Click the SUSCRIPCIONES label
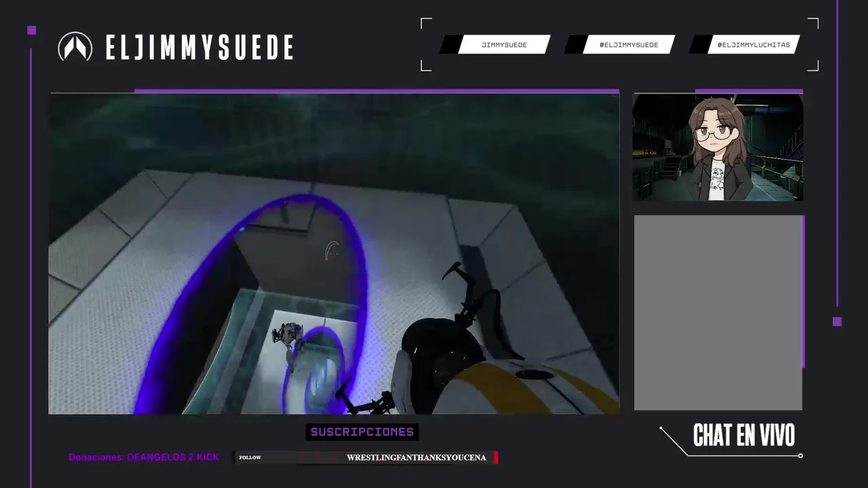 coord(362,432)
